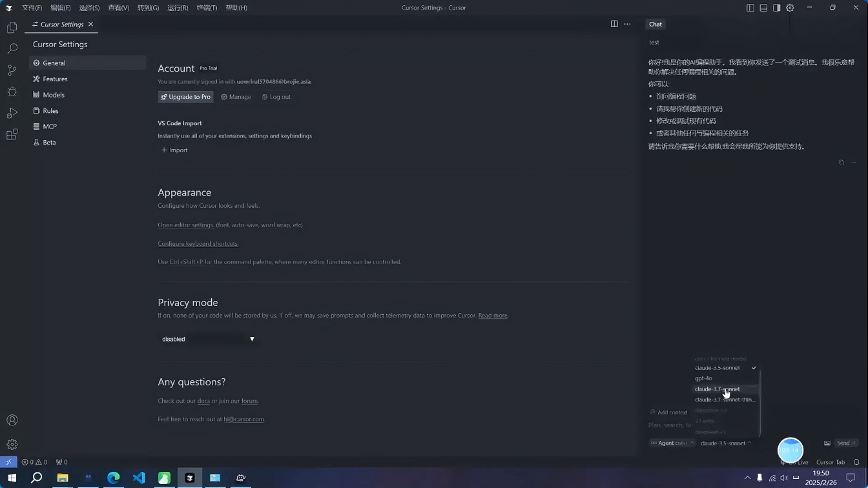Open the 转到(G) menu
This screenshot has height=488, width=868.
click(x=148, y=8)
